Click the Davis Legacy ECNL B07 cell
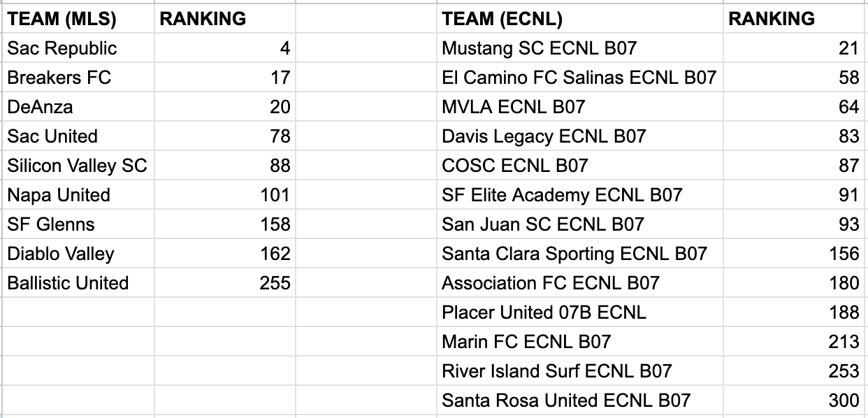This screenshot has height=418, width=868. click(544, 136)
